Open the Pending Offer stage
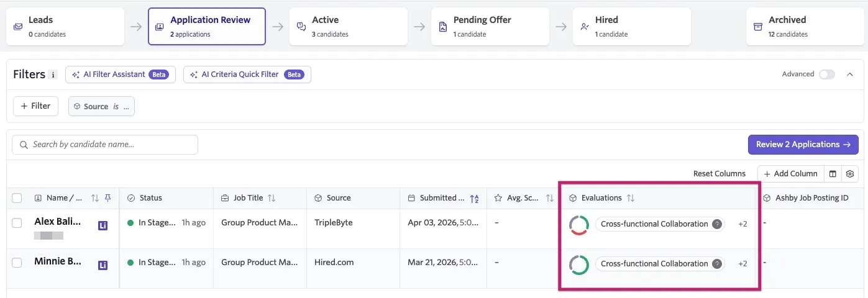 [x=490, y=27]
